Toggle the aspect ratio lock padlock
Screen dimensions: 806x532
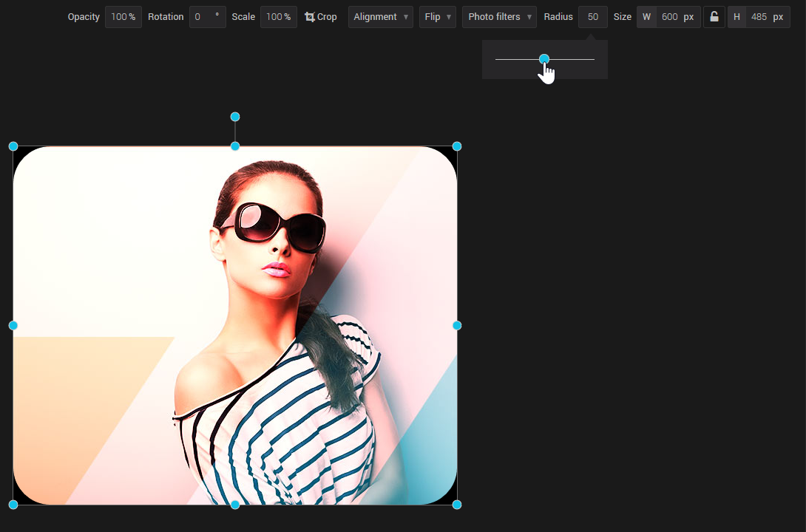click(x=714, y=16)
